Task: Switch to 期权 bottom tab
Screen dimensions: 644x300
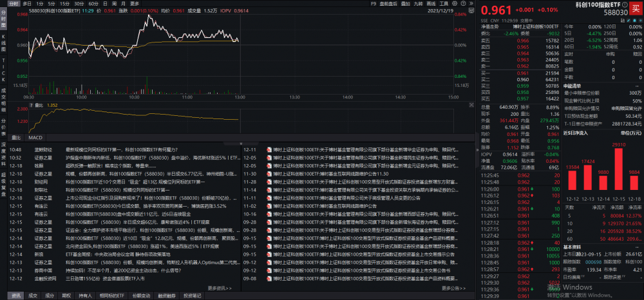Action: point(66,295)
